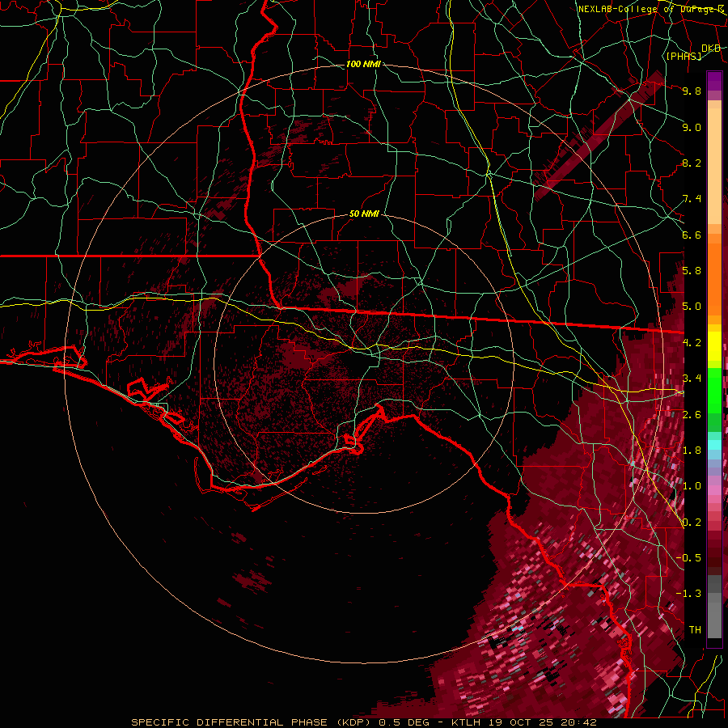Screen dimensions: 728x728
Task: Click the 50 NMI range ring label
Action: [x=364, y=214]
